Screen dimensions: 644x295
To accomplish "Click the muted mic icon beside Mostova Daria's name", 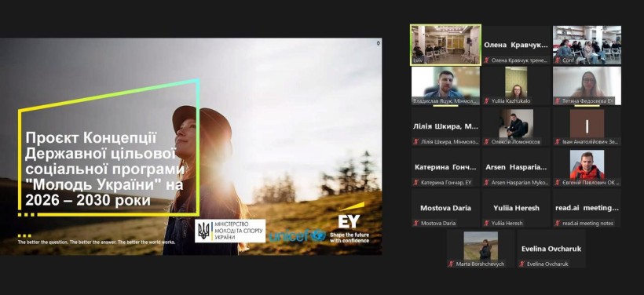I will (x=416, y=223).
